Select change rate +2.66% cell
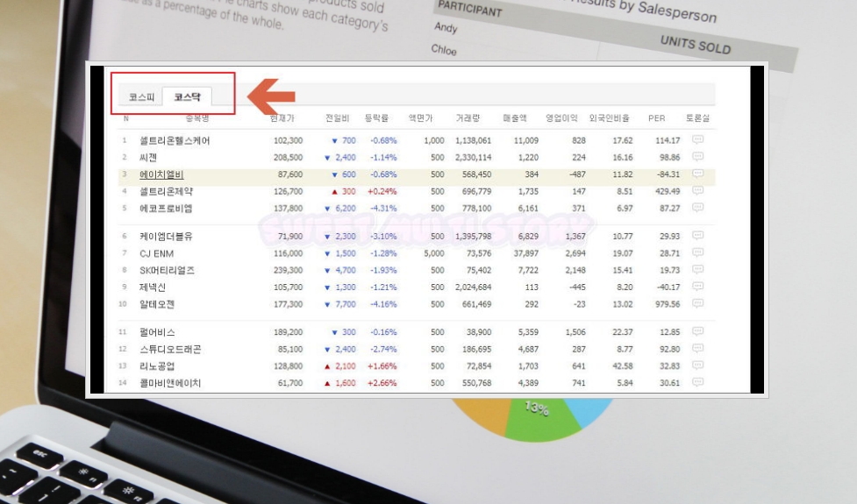The height and width of the screenshot is (504, 857). 382,383
